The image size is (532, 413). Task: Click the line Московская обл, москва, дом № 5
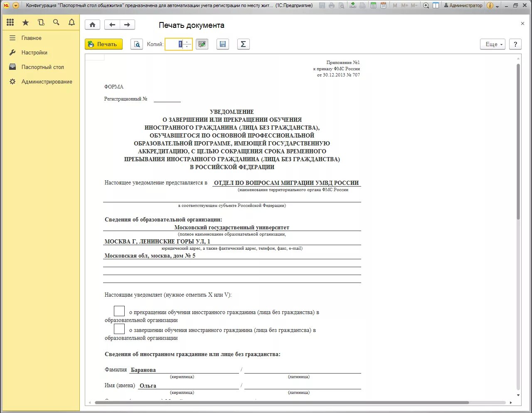coord(150,256)
